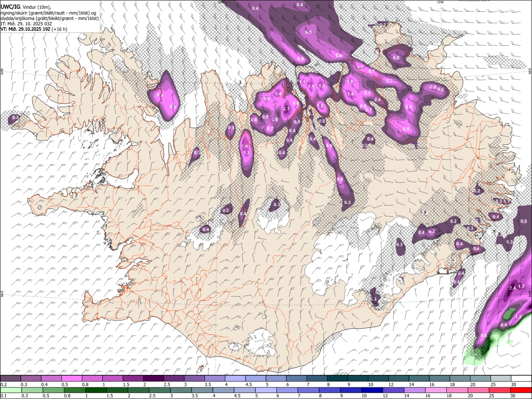Viewport: 532px width, 399px height.
Task: Click the dark teal 8 snow scale swatch
Action: pos(337,379)
